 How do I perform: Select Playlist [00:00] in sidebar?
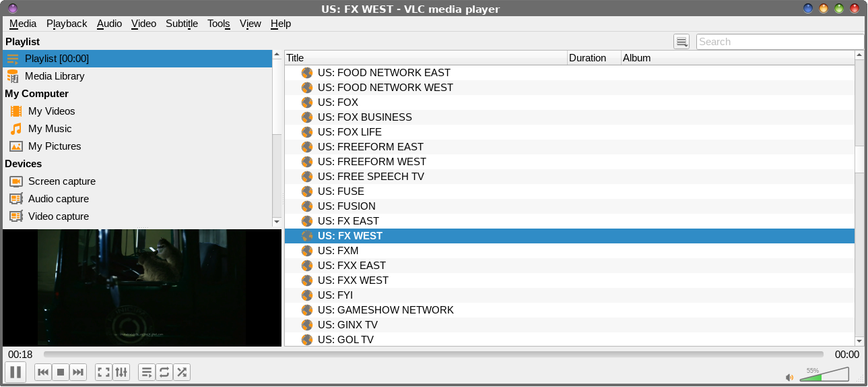[x=137, y=59]
